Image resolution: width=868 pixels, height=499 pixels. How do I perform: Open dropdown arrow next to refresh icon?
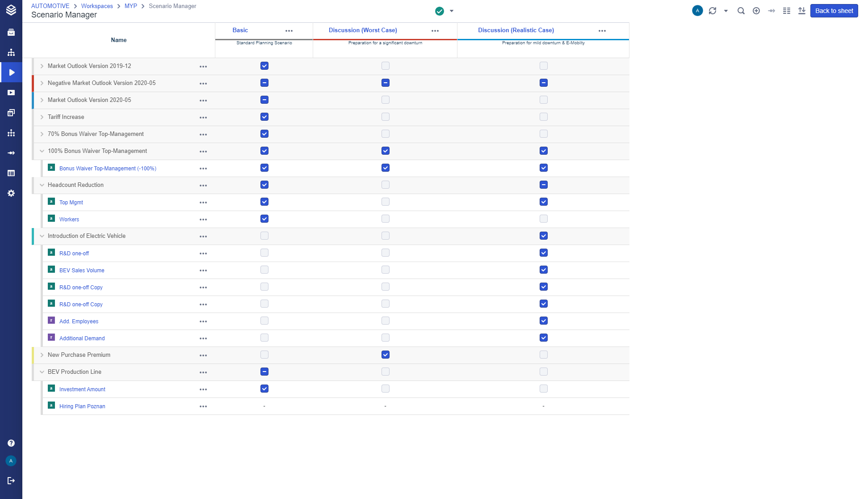tap(726, 11)
